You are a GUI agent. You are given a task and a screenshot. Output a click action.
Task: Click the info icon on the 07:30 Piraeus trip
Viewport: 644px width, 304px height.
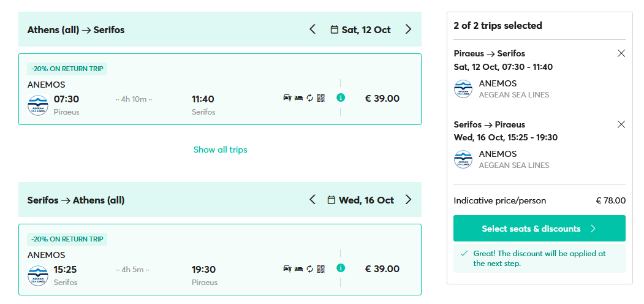341,97
